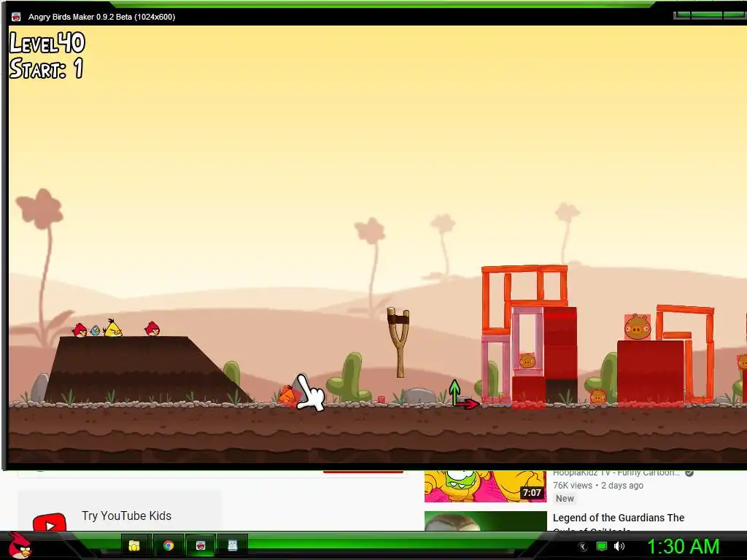Select the large dark hill terrain block

143,369
